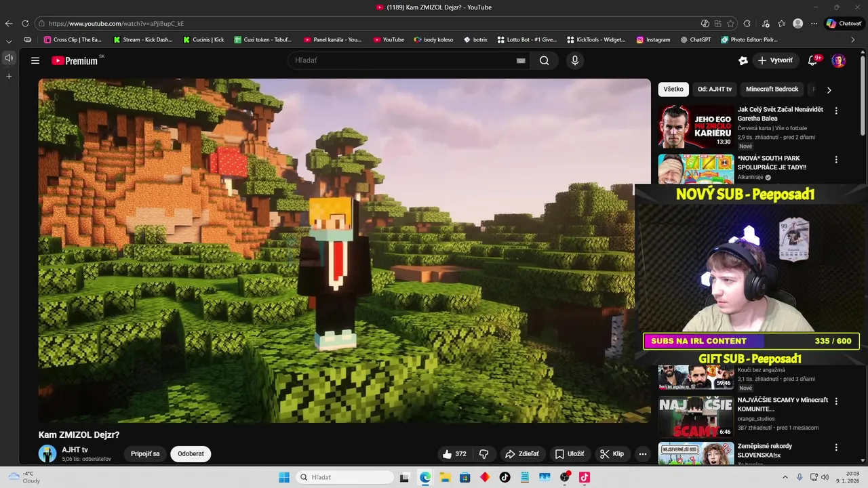Screen dimensions: 868x488
Task: Start voice search with microphone icon
Action: (x=575, y=60)
